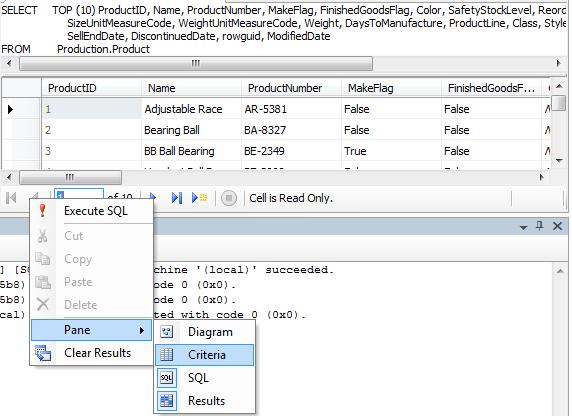Click the stop query execution button
The width and height of the screenshot is (572, 416).
click(229, 198)
